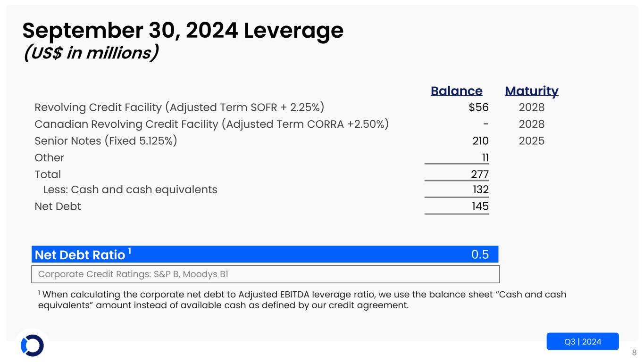This screenshot has width=644, height=362.
Task: Select the slide title September 30, 2024 Leverage
Action: (x=183, y=31)
